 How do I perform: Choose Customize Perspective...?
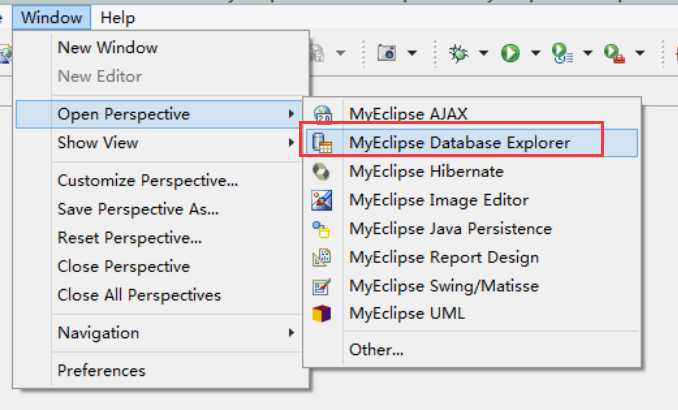pos(148,180)
